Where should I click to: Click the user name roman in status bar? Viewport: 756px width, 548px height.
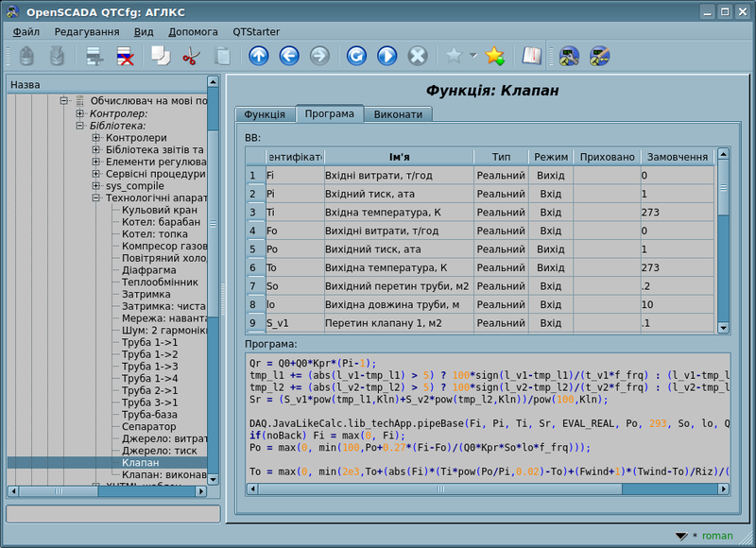click(x=717, y=536)
